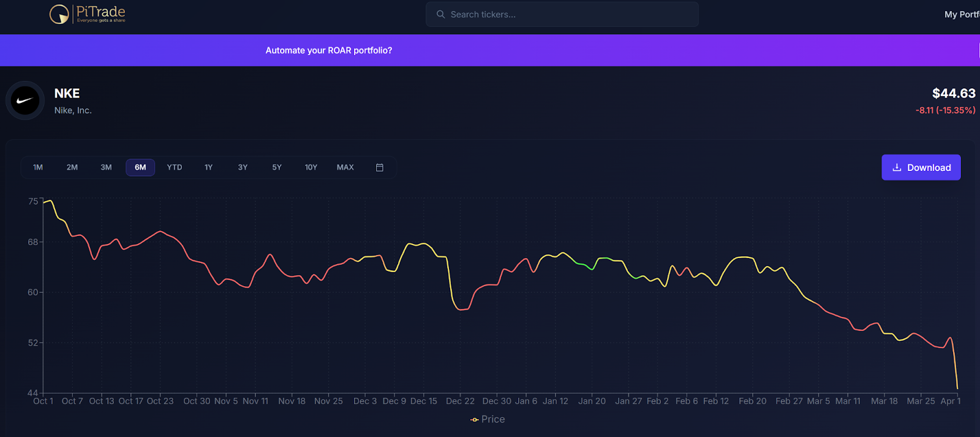
Task: Click the Nov 18 axis label
Action: pyautogui.click(x=292, y=401)
